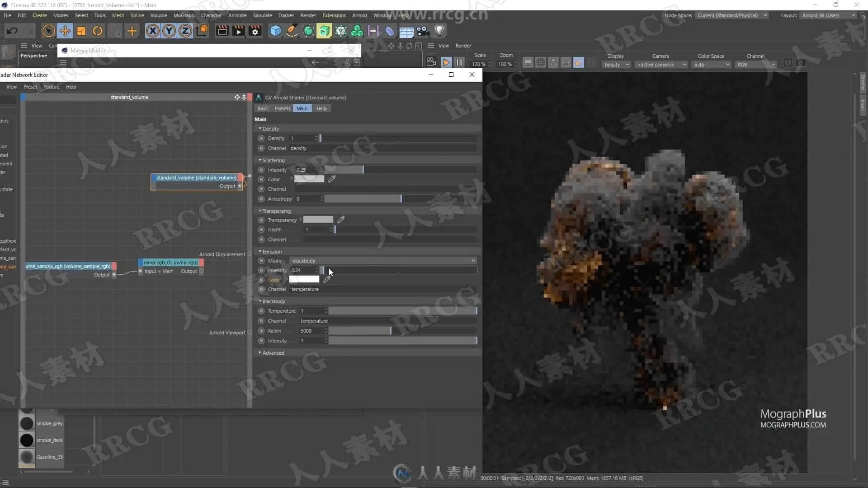The width and height of the screenshot is (868, 488).
Task: Add a Cube primitive object
Action: [275, 31]
